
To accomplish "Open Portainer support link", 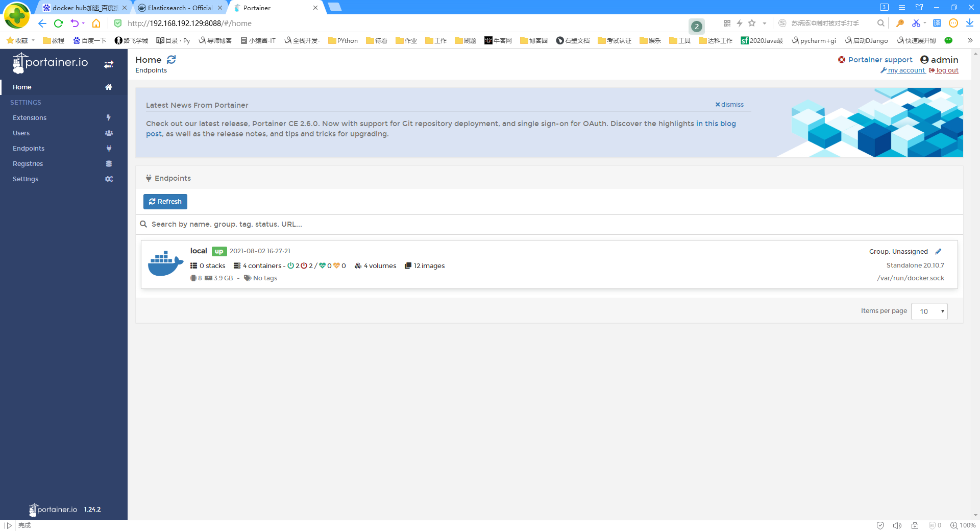I will click(x=875, y=60).
